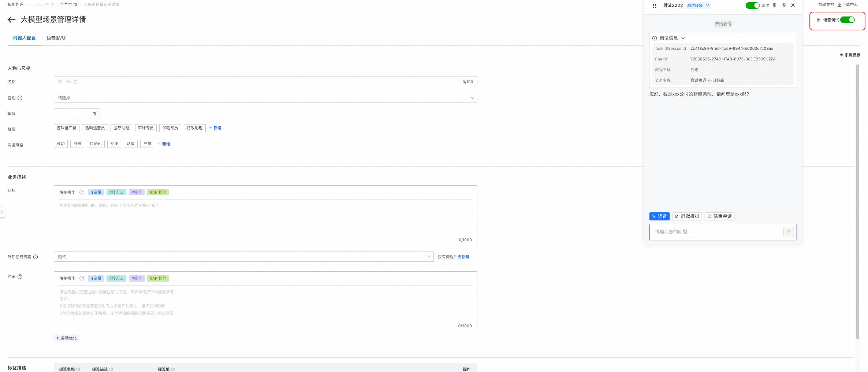Click the 静默模拟 silence simulation button

(687, 216)
